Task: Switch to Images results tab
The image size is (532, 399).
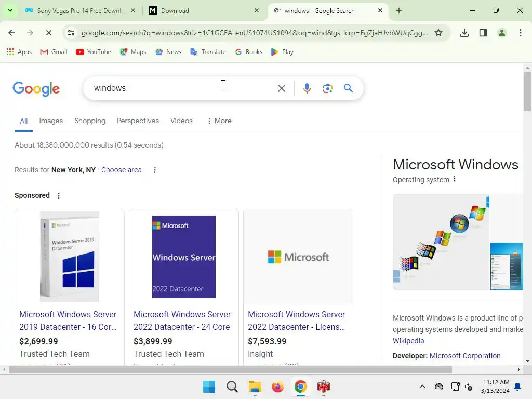Action: pyautogui.click(x=51, y=121)
